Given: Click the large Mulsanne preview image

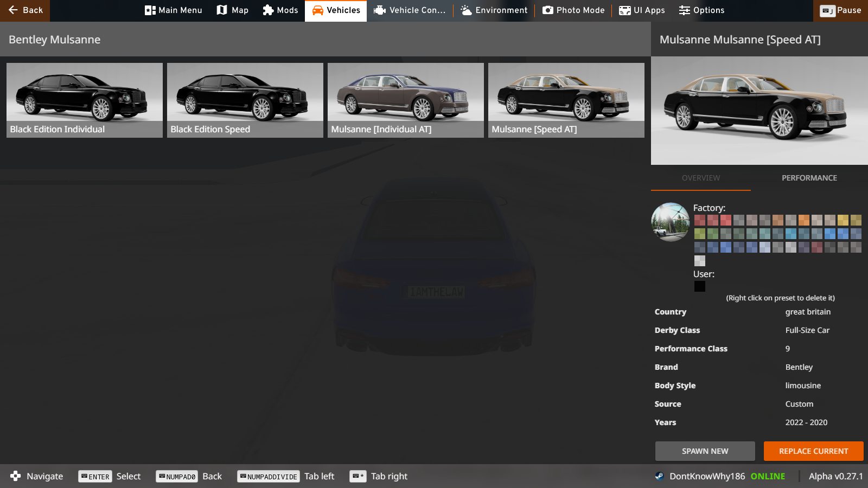Looking at the screenshot, I should coord(759,111).
